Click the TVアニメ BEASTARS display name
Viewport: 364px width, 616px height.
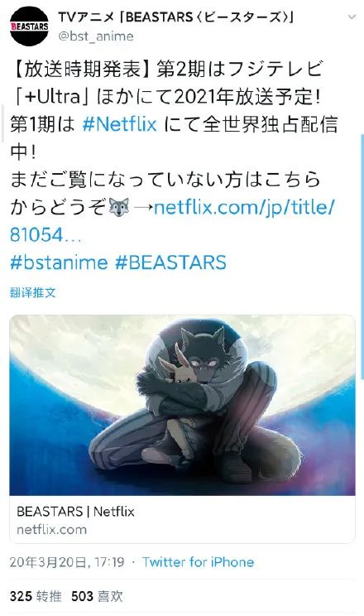click(175, 17)
